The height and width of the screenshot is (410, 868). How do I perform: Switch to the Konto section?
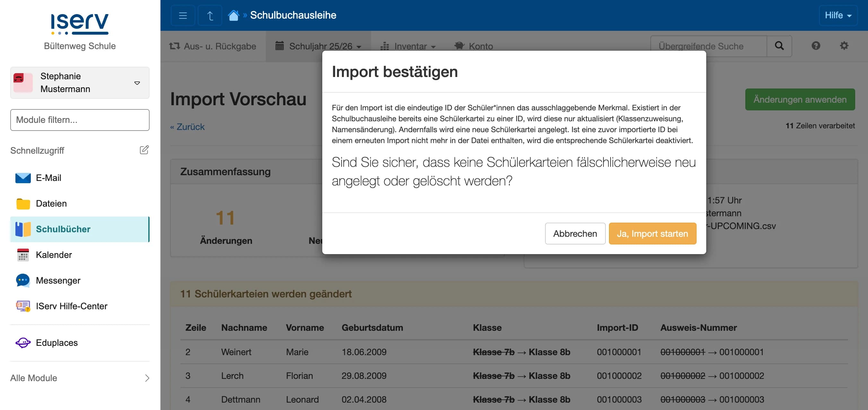click(x=473, y=46)
